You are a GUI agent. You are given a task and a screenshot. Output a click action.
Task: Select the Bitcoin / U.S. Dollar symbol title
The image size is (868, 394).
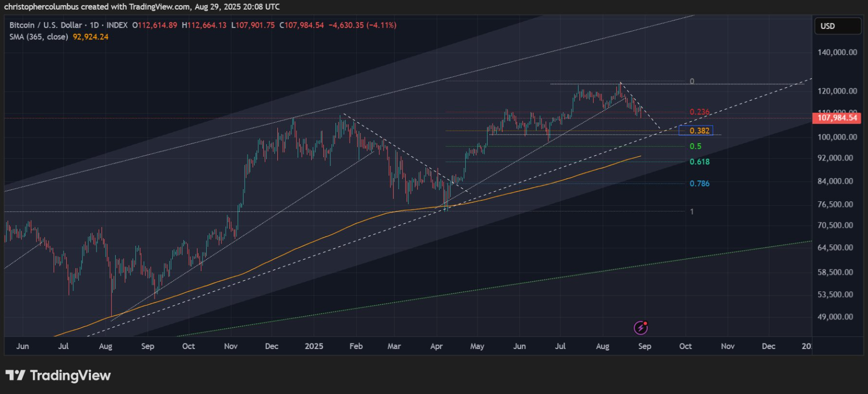pos(45,25)
